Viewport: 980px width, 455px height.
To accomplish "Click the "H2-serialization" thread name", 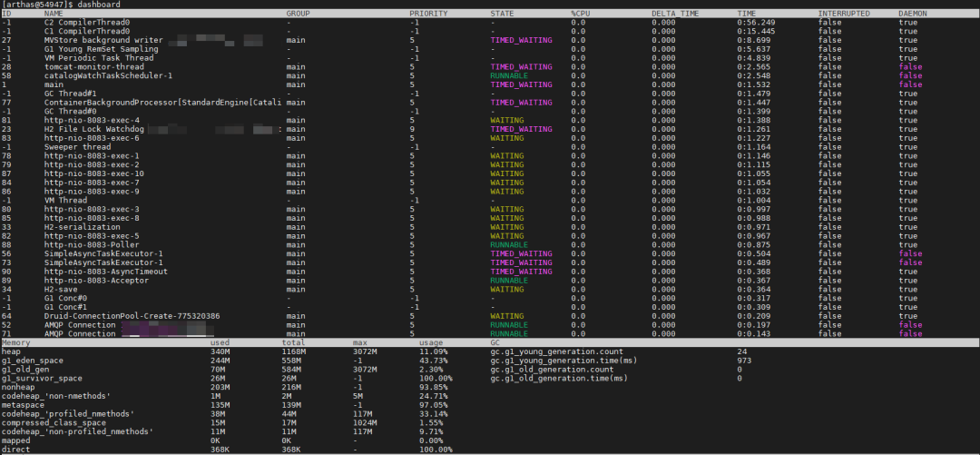I will pyautogui.click(x=83, y=227).
